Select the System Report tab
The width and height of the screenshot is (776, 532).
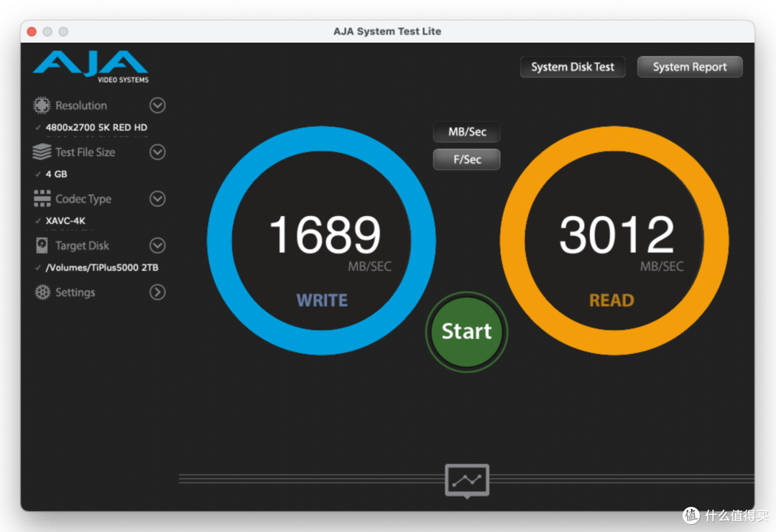pos(689,67)
